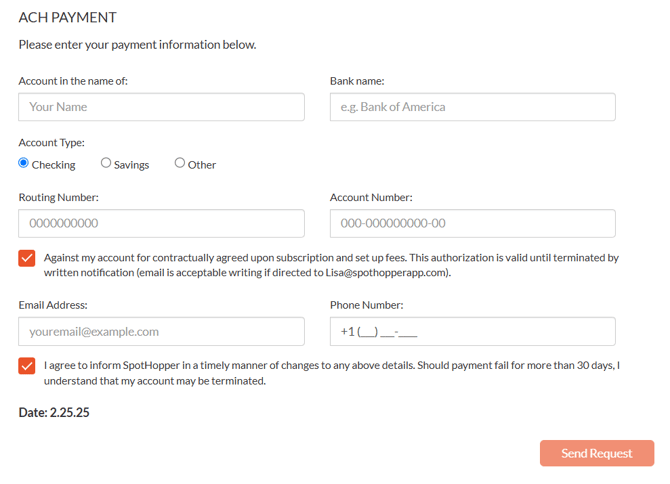Image resolution: width=670 pixels, height=484 pixels.
Task: Select the Checking account type
Action: click(x=24, y=163)
